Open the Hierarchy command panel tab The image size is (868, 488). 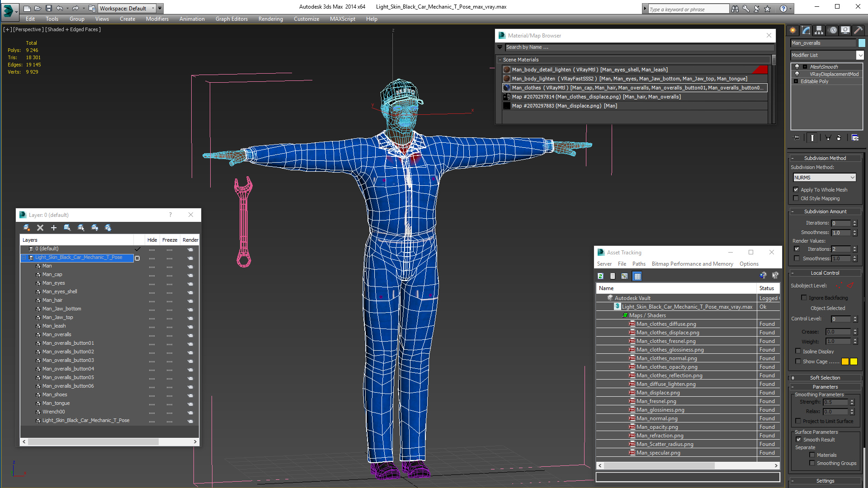(x=819, y=30)
